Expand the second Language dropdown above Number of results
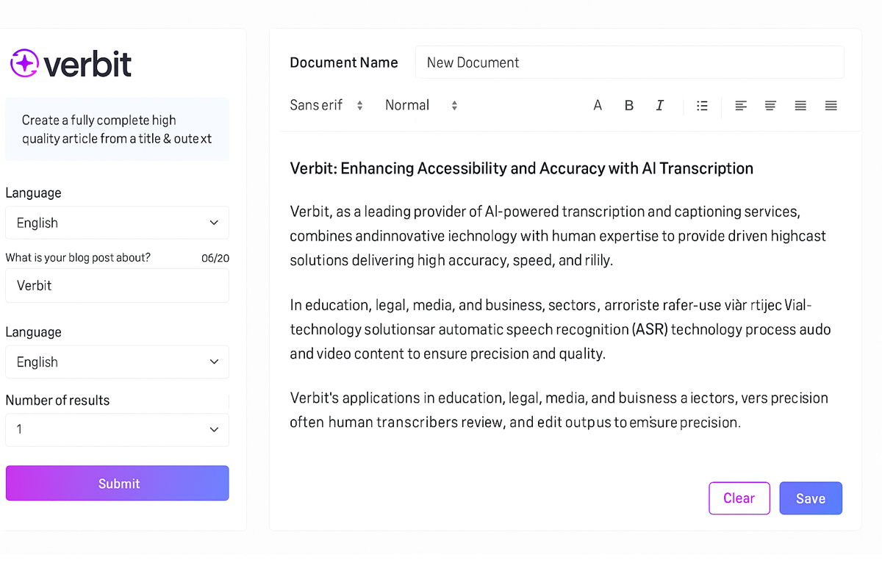This screenshot has height=588, width=882. pos(117,362)
